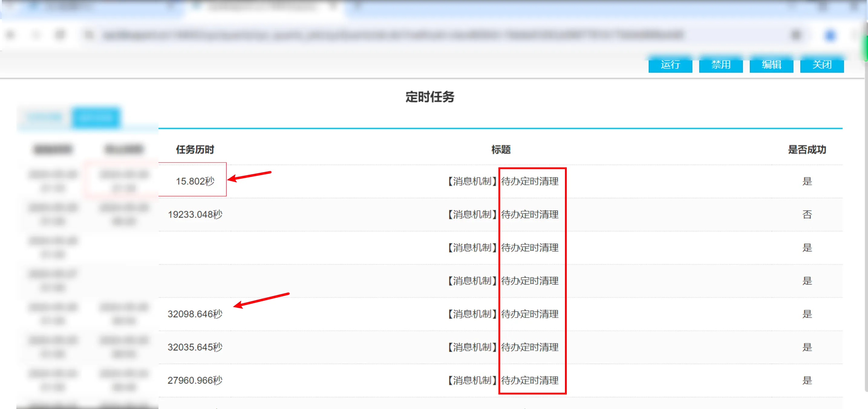868x409 pixels.
Task: Switch to the lighter inactive tab
Action: pos(44,118)
